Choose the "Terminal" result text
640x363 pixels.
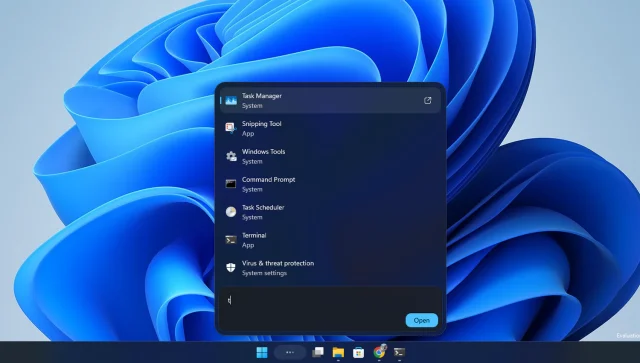(x=254, y=235)
